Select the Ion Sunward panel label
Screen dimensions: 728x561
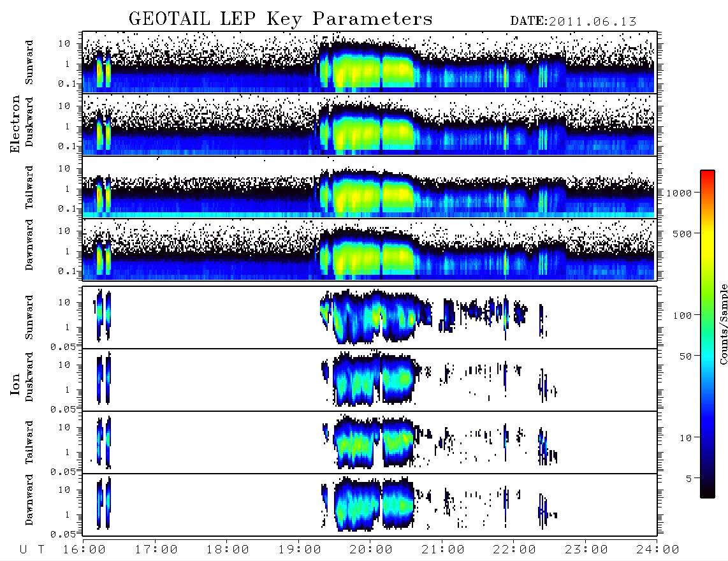[29, 317]
